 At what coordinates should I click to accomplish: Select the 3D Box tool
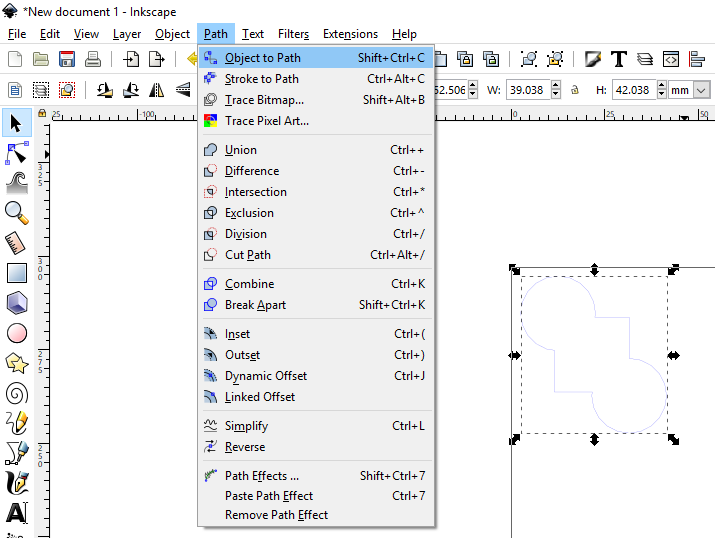coord(16,303)
